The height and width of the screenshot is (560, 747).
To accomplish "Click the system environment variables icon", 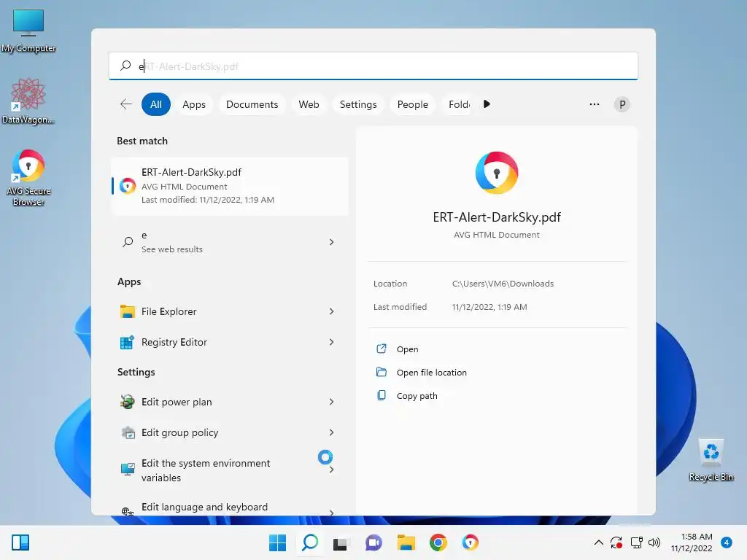I will (x=128, y=470).
